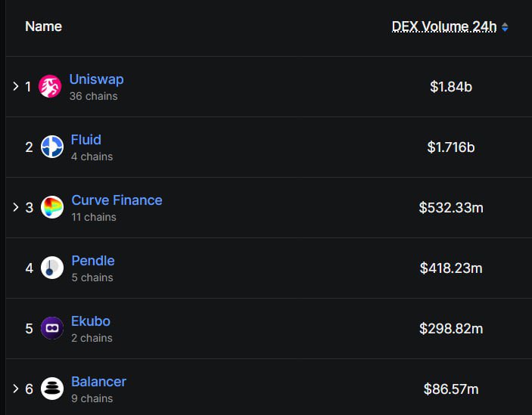Open the Ekubo protocol link
The height and width of the screenshot is (415, 532).
pyautogui.click(x=91, y=321)
